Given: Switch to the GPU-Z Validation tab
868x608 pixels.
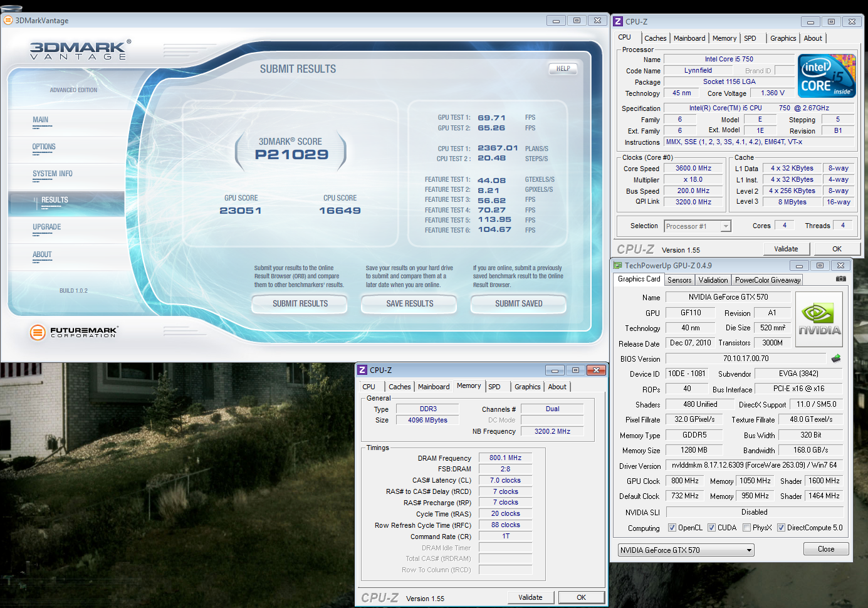Looking at the screenshot, I should click(x=713, y=280).
